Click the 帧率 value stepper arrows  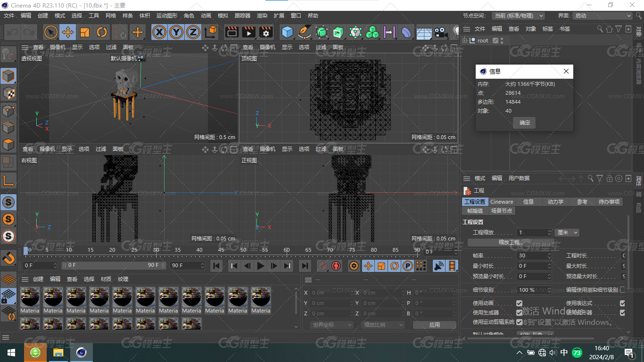coord(549,255)
